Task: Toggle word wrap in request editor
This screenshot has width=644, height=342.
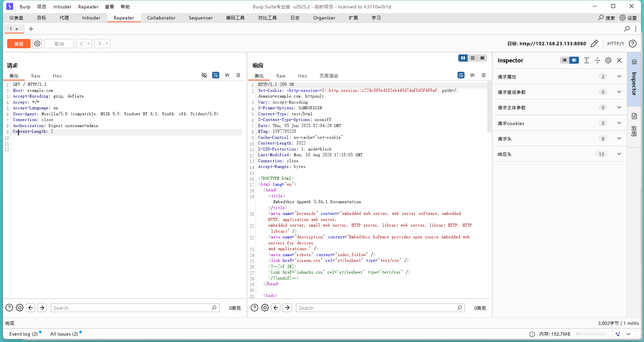Action: click(216, 75)
